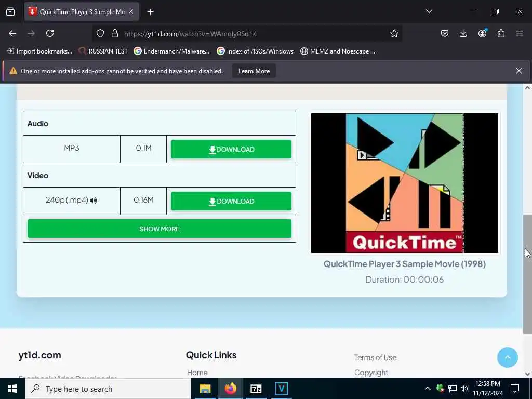Open the Copyright footer link

click(371, 373)
